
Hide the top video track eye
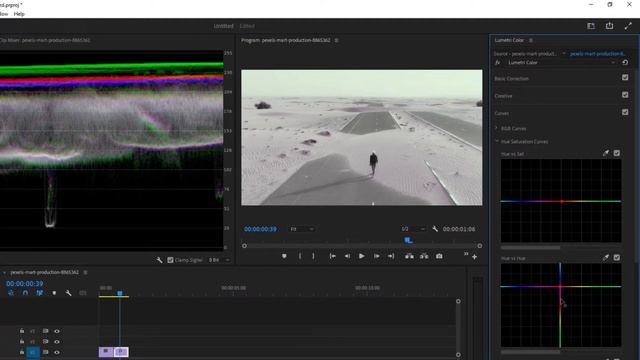point(57,331)
